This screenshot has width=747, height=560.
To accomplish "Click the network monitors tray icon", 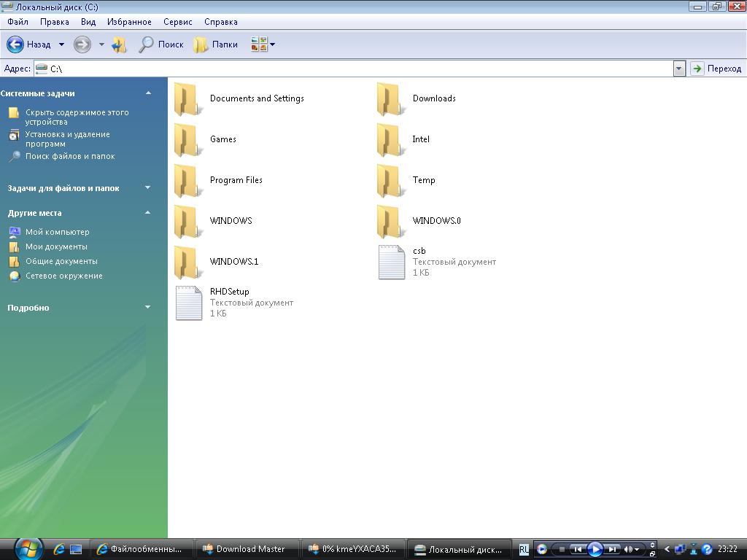I will (680, 550).
